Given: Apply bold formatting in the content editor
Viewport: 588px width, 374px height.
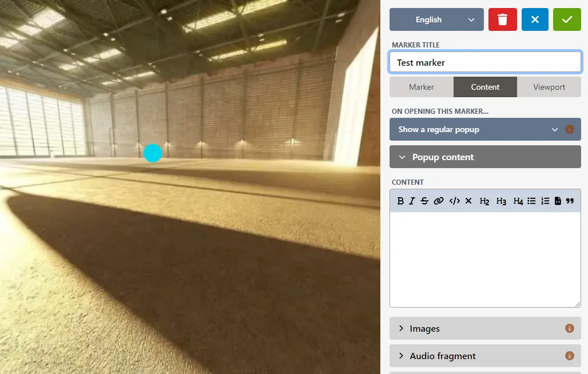Looking at the screenshot, I should pos(400,201).
